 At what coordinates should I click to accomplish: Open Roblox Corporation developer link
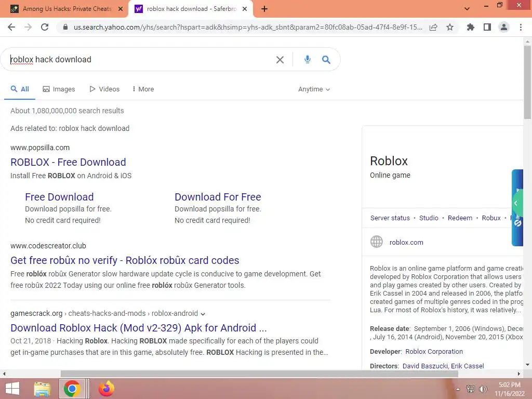click(434, 352)
